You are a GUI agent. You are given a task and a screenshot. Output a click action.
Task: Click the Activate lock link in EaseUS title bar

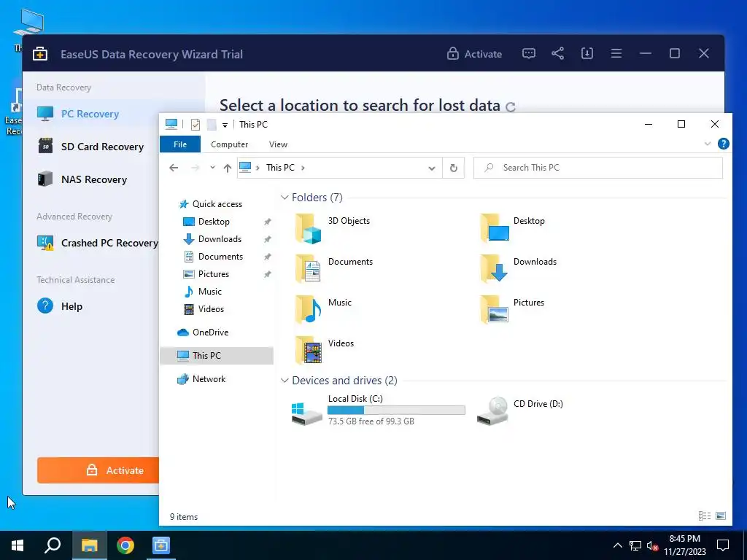click(474, 54)
